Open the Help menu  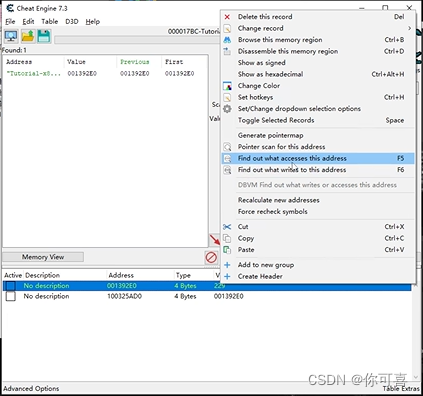[93, 22]
